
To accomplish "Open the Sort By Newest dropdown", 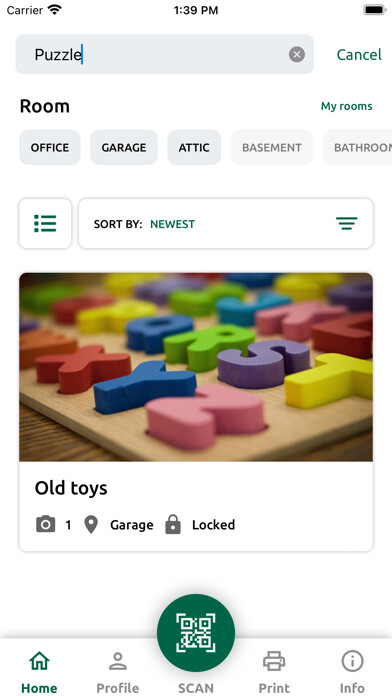I will click(x=226, y=223).
